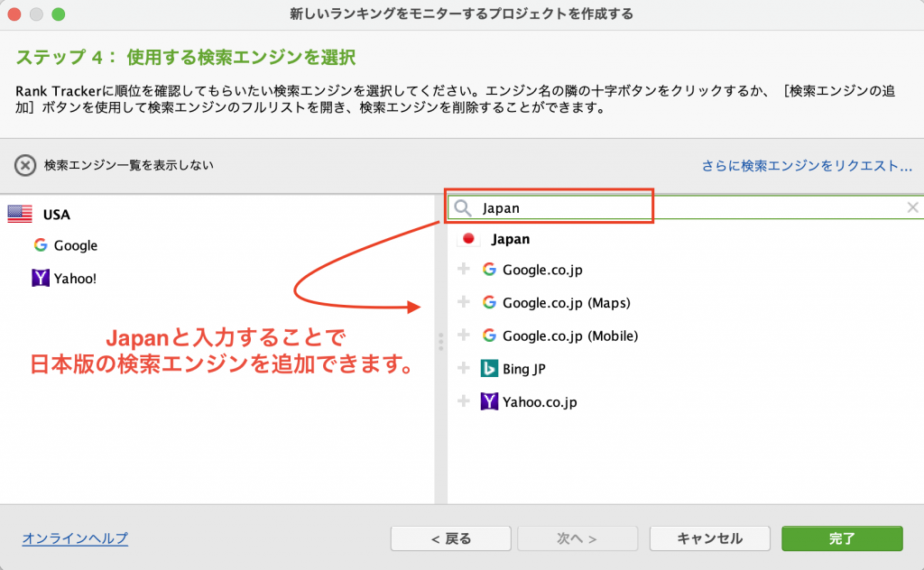924x570 pixels.
Task: Click the Google.co.jp (Maps) logo icon
Action: (x=489, y=302)
